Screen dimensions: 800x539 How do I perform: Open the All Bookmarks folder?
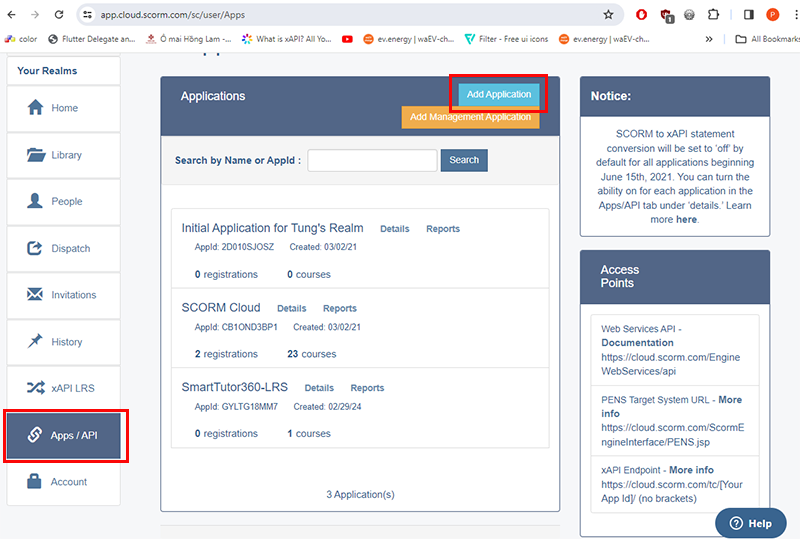pos(767,39)
